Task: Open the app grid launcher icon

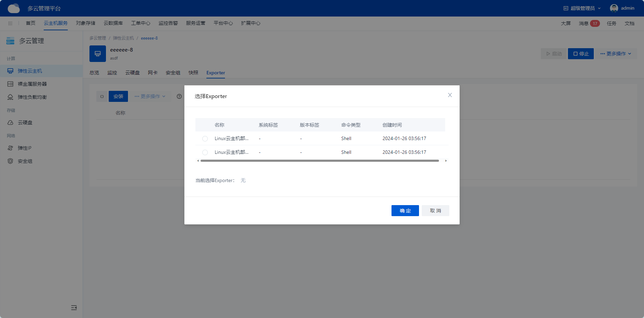Action: (x=10, y=23)
